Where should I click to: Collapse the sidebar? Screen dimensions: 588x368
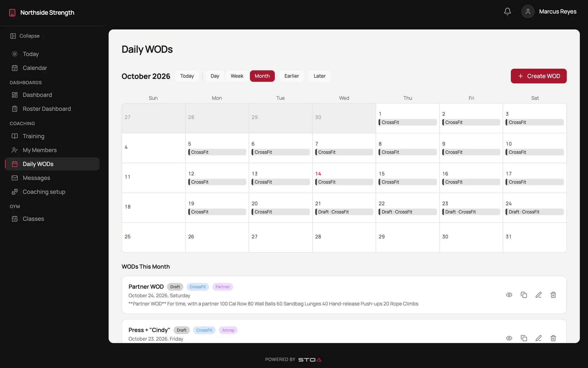(25, 36)
